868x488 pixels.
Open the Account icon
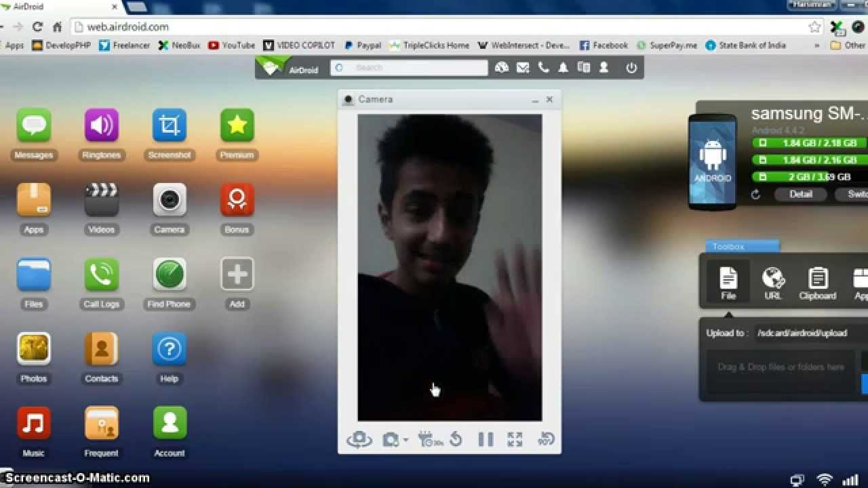click(x=170, y=424)
